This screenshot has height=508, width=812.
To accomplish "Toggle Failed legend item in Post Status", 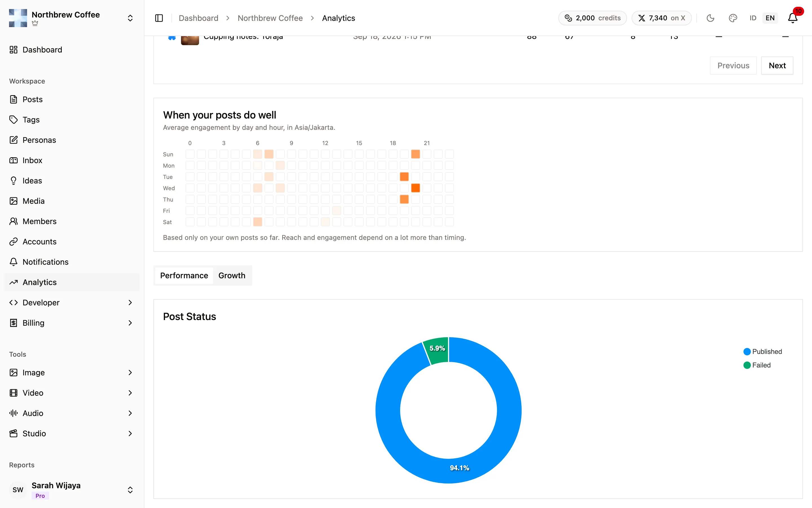I will (x=757, y=365).
